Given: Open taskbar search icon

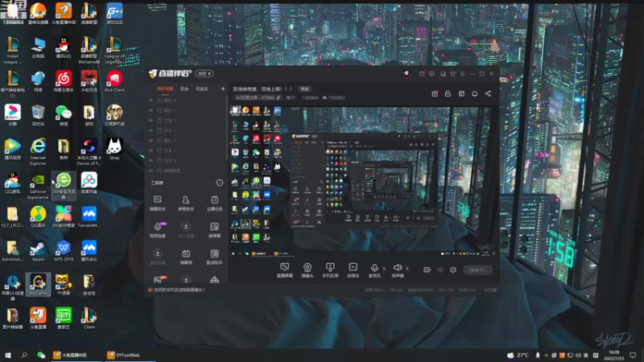Looking at the screenshot, I should (24, 355).
